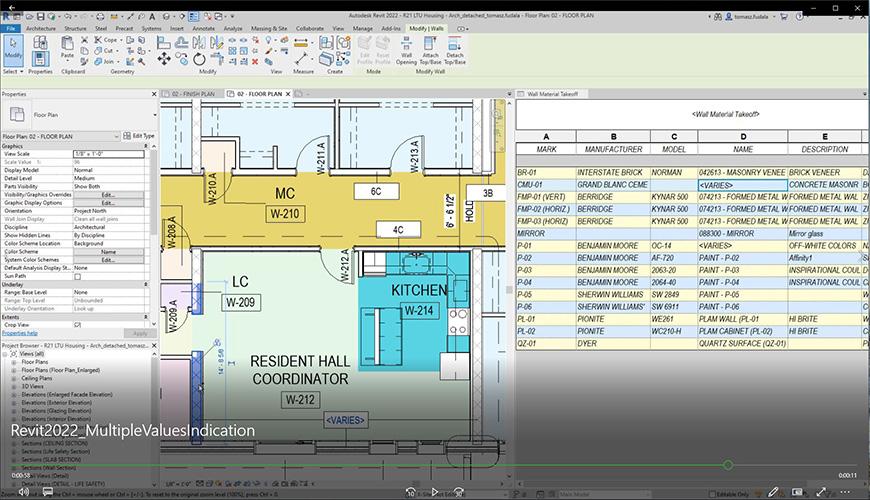Collapse the Extents properties group
This screenshot has height=500, width=870.
(146, 317)
